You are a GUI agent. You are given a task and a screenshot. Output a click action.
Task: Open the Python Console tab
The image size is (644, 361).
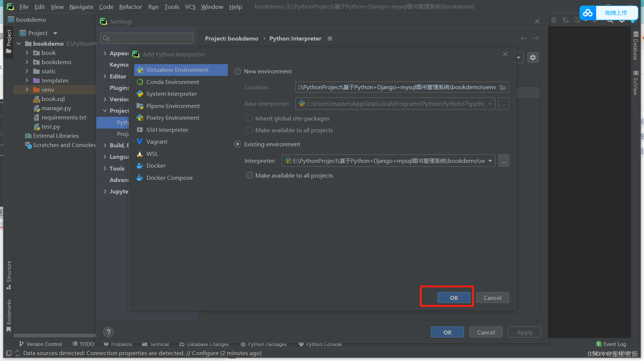320,344
